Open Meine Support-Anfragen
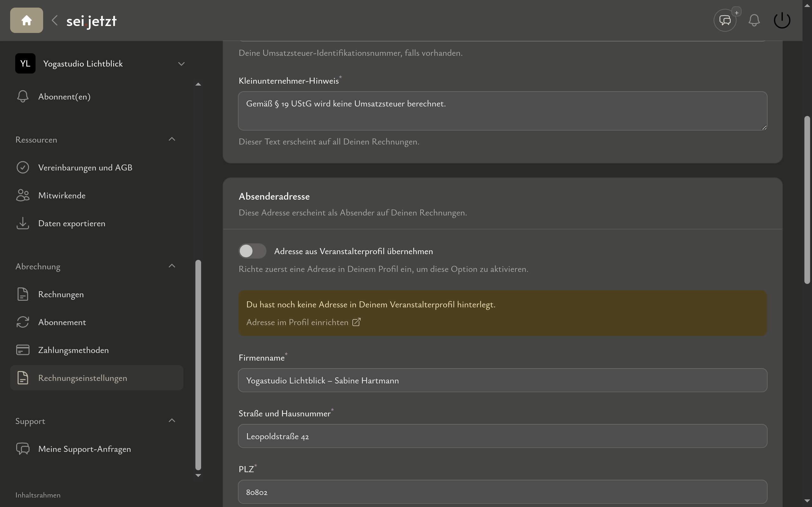812x507 pixels. [x=85, y=449]
